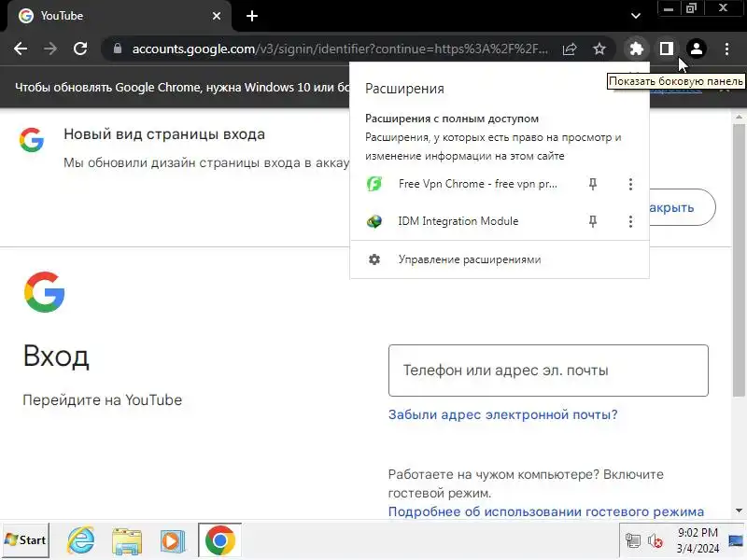Open the tab search chevron dropdown
Viewport: 747px width, 560px height.
point(636,16)
